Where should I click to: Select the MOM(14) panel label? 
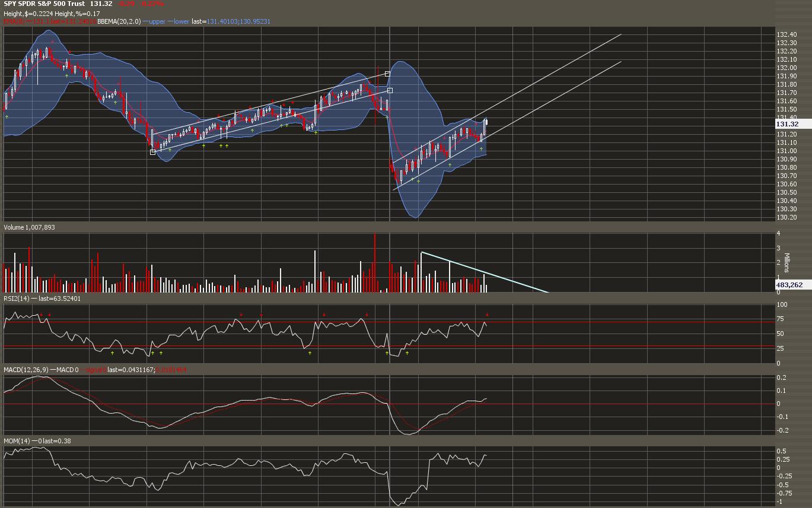(x=17, y=441)
